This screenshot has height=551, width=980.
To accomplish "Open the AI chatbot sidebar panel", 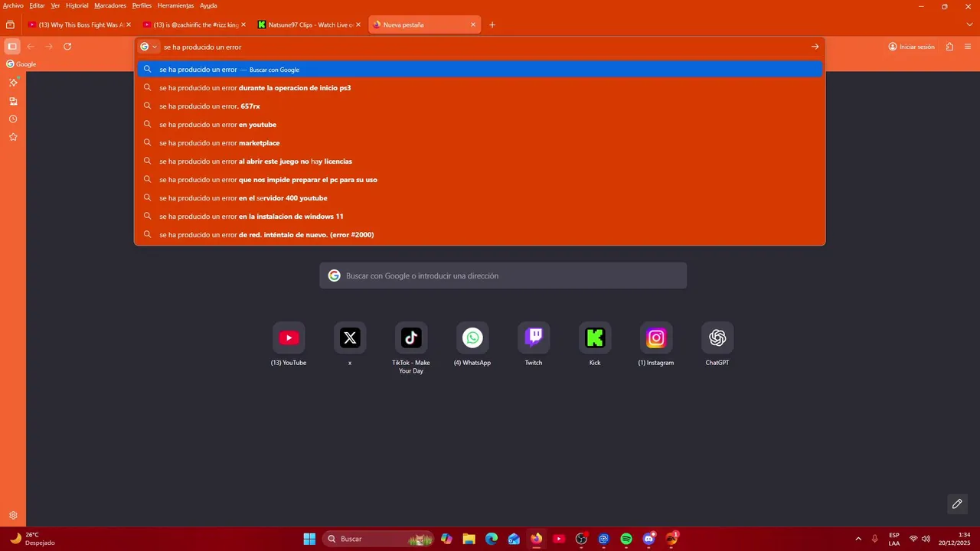I will (13, 82).
